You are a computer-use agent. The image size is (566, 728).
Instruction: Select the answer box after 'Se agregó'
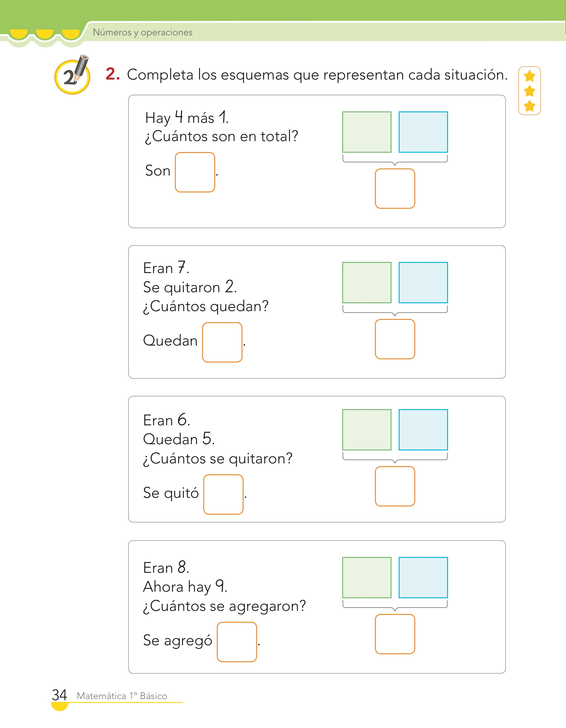point(237,642)
